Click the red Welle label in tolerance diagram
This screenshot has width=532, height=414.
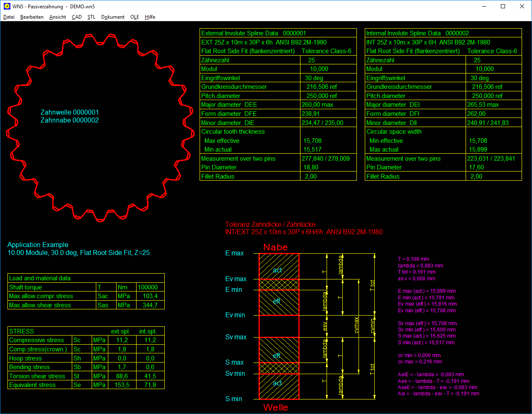click(x=276, y=407)
